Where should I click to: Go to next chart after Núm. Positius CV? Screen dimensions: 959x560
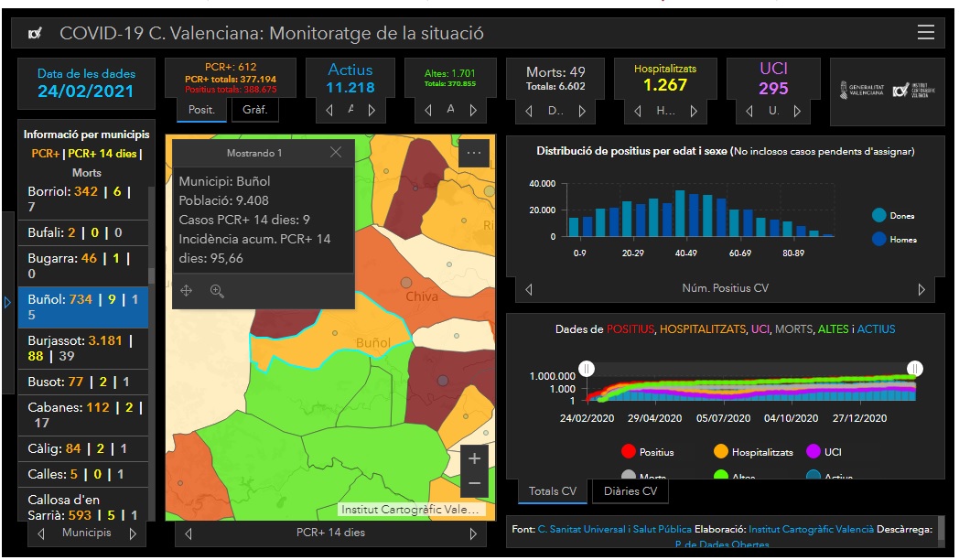(921, 289)
